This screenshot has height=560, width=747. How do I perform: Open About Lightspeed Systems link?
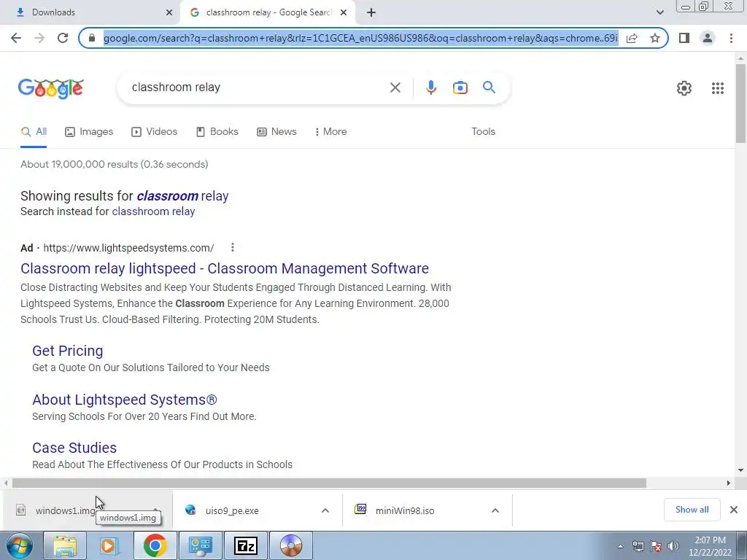tap(124, 400)
